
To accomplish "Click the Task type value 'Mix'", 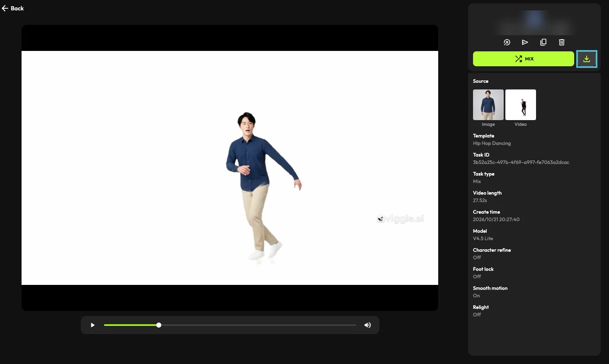I will tap(477, 181).
